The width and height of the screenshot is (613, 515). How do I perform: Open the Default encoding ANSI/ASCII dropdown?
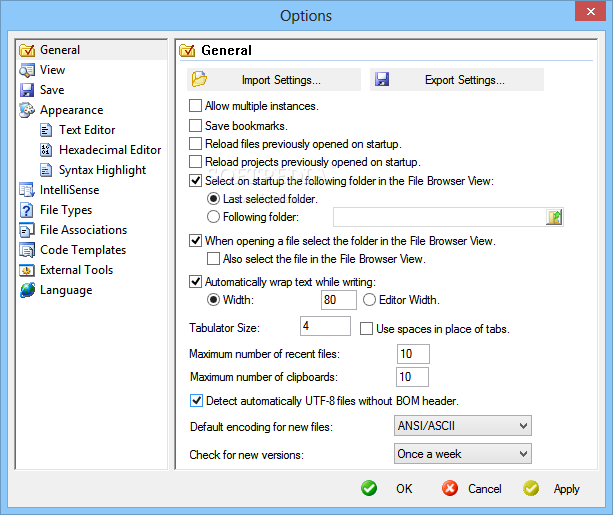(463, 425)
